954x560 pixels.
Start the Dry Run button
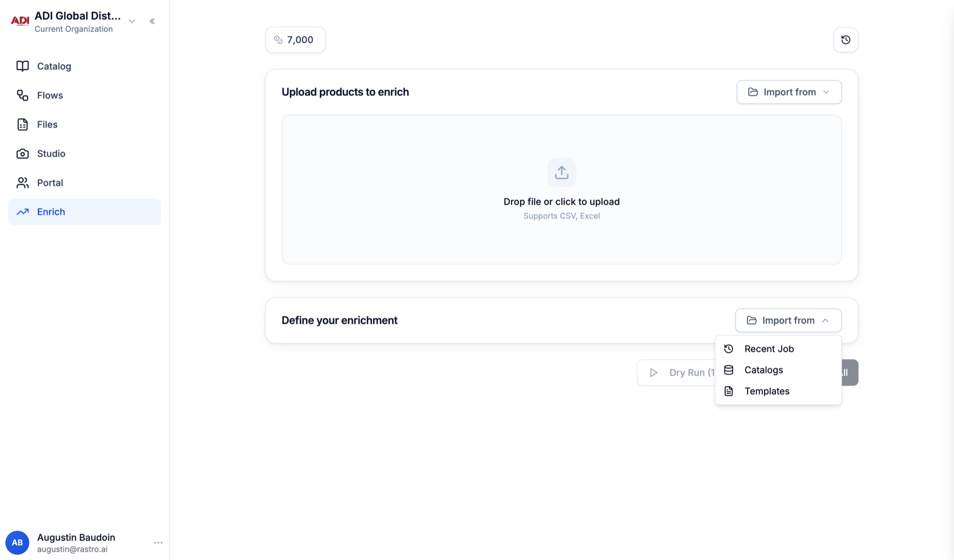(x=676, y=372)
